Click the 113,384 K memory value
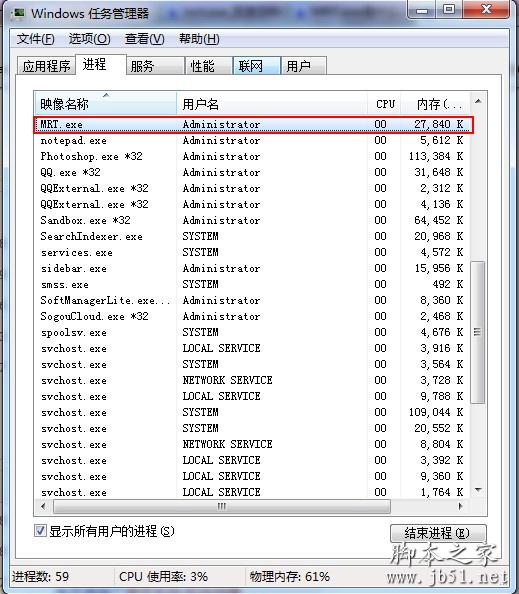Image resolution: width=519 pixels, height=594 pixels. (436, 156)
